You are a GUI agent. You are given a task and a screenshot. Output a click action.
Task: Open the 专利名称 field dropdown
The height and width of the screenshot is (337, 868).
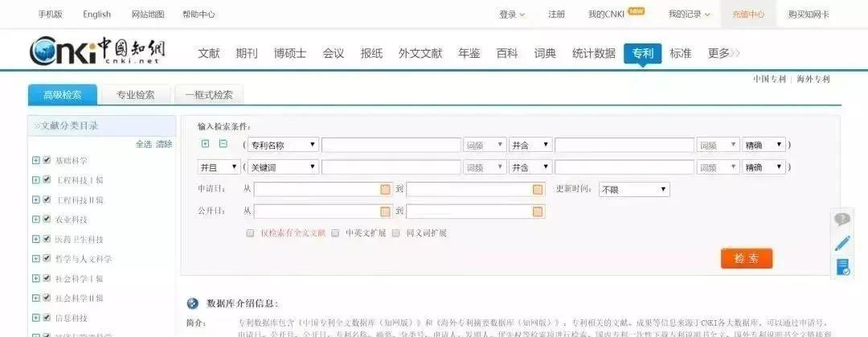coord(283,146)
